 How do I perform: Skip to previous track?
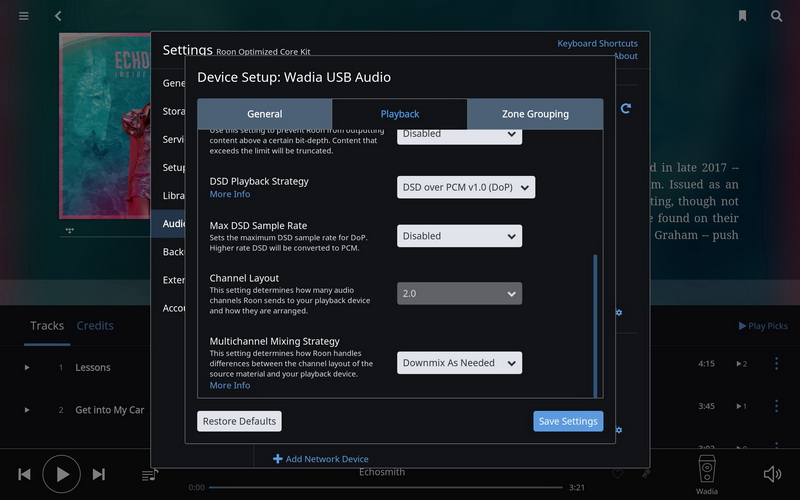click(25, 474)
